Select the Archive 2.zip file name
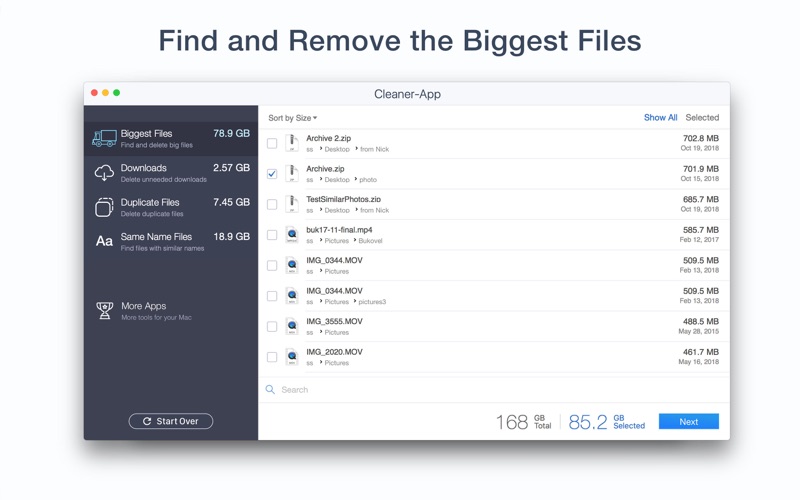The image size is (800, 500). 329,138
